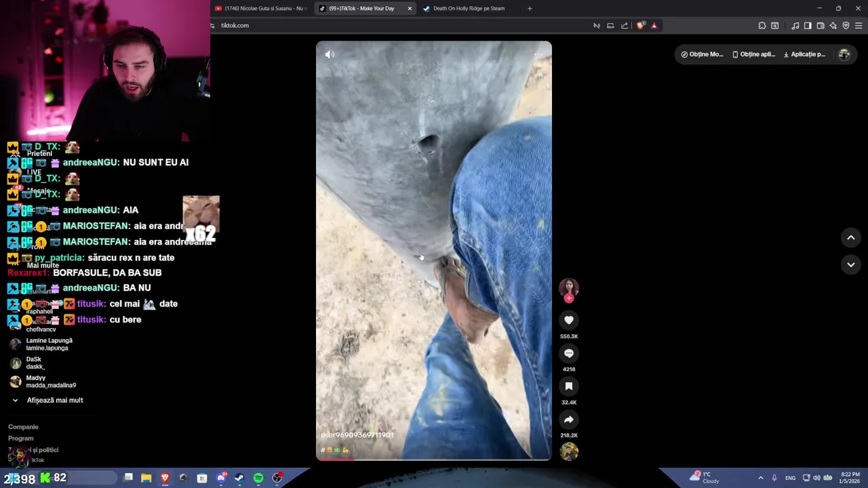Click the 'Obține Mo...' button

coord(703,54)
